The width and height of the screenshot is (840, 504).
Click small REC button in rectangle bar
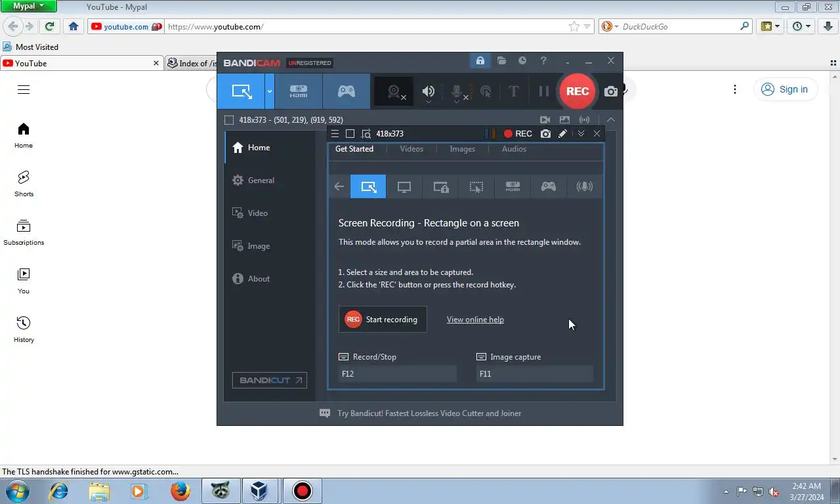point(518,134)
